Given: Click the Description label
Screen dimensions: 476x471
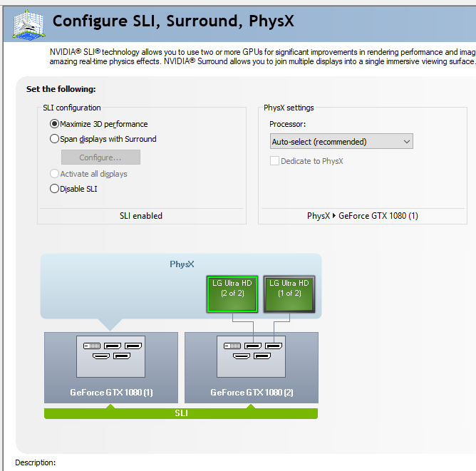Looking at the screenshot, I should (x=36, y=462).
